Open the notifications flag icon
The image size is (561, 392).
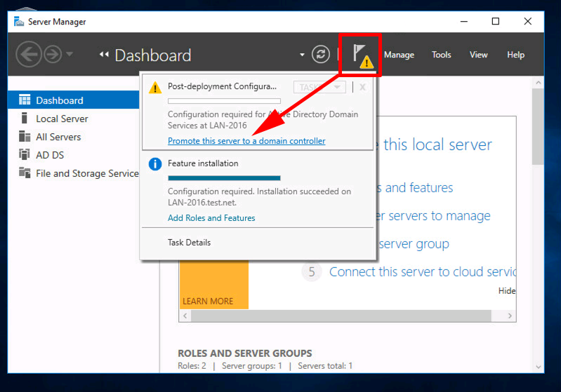[362, 55]
